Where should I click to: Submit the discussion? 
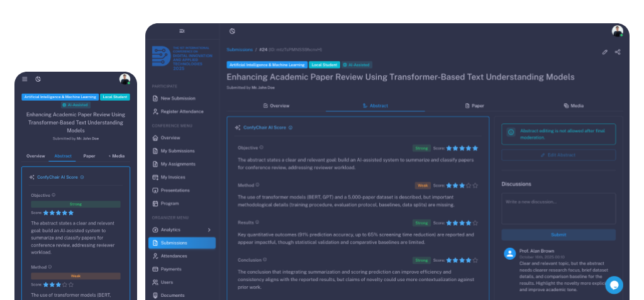[558, 235]
